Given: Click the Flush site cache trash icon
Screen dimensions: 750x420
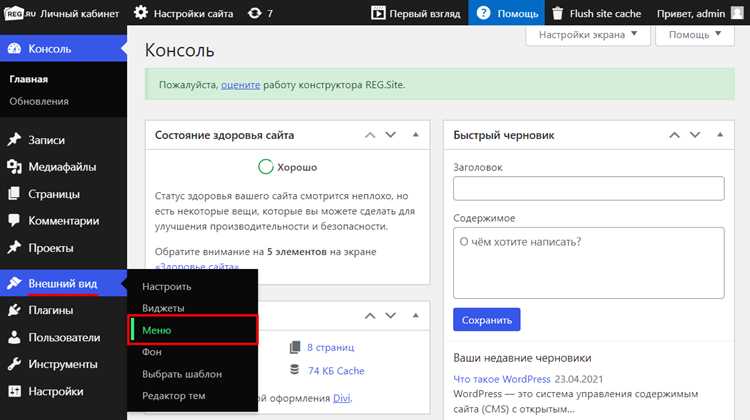Looking at the screenshot, I should coord(558,13).
